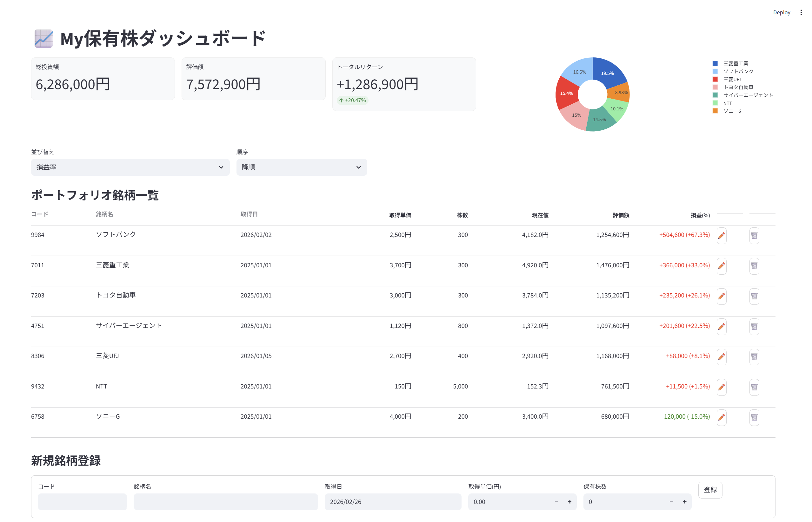The width and height of the screenshot is (812, 522).
Task: Click the 登録 register button
Action: click(x=710, y=490)
